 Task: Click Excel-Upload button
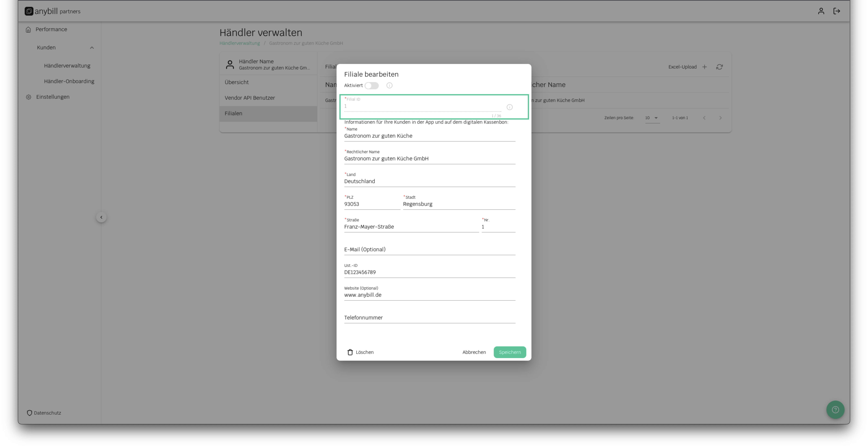tap(682, 67)
